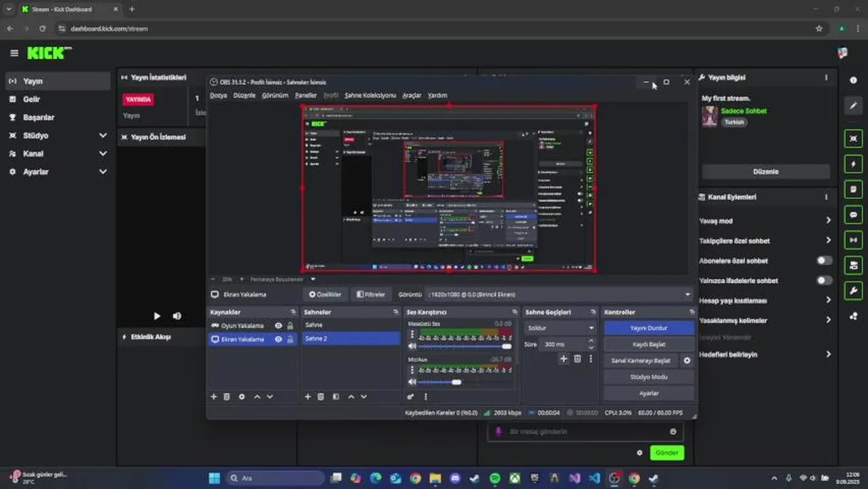Open Kanal Eylemleri three-dot menu
The image size is (868, 489).
click(826, 197)
